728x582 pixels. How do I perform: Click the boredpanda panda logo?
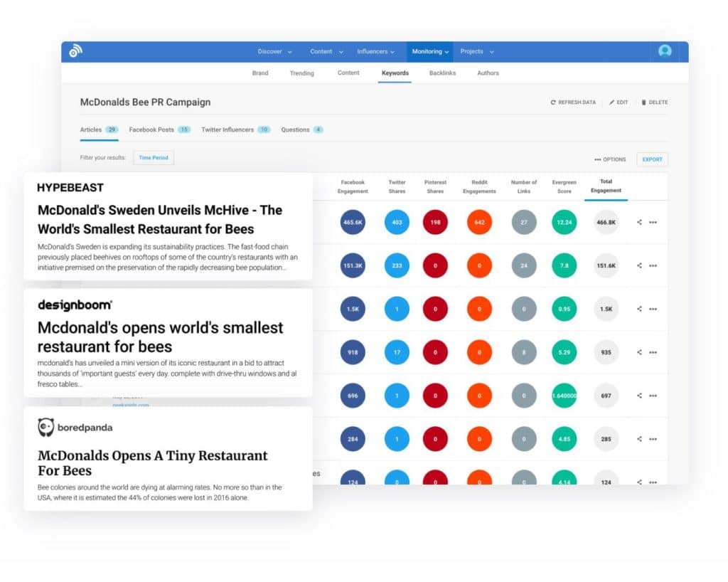[46, 428]
